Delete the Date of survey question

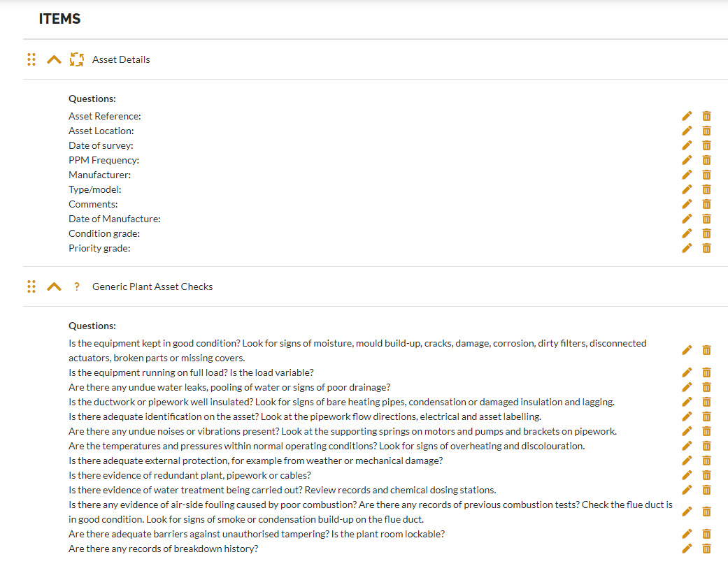tap(706, 145)
